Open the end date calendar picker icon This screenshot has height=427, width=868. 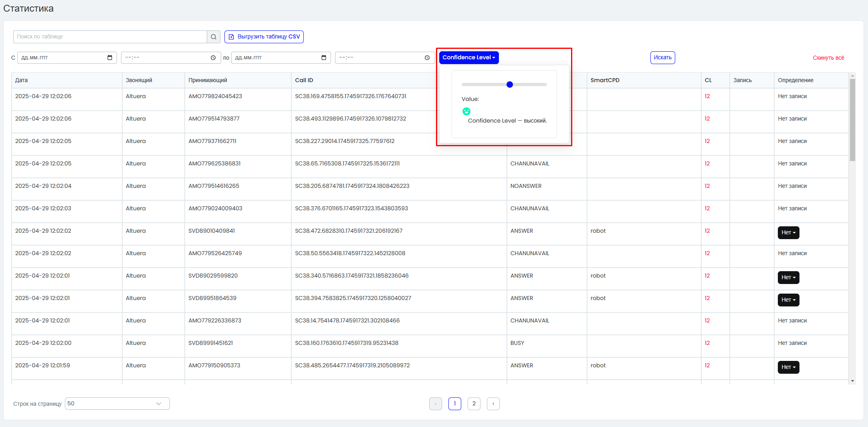click(x=324, y=58)
